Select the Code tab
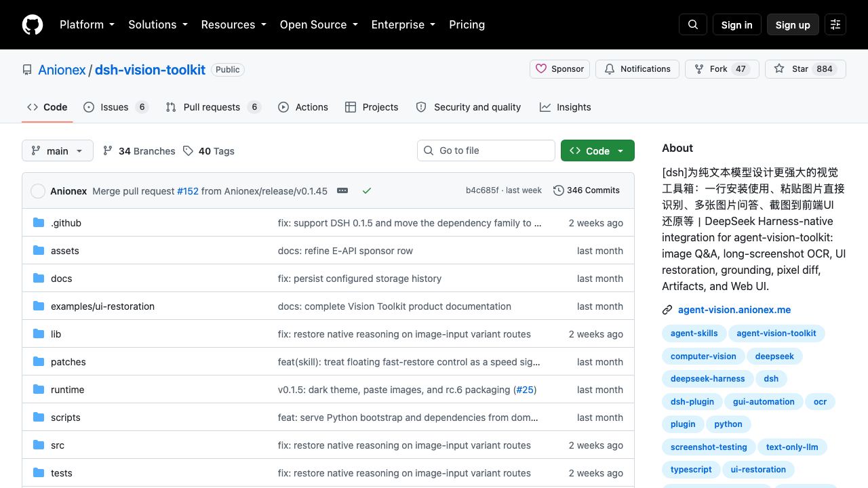 (47, 107)
